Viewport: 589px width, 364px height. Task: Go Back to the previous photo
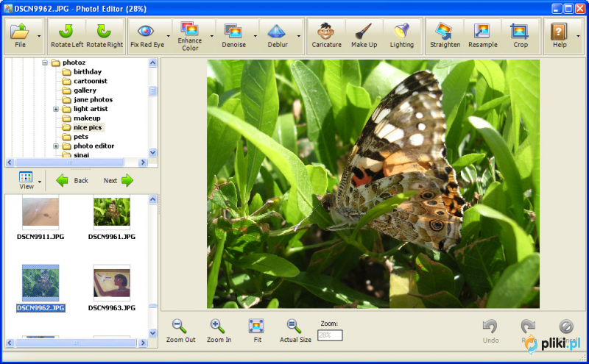pyautogui.click(x=72, y=181)
